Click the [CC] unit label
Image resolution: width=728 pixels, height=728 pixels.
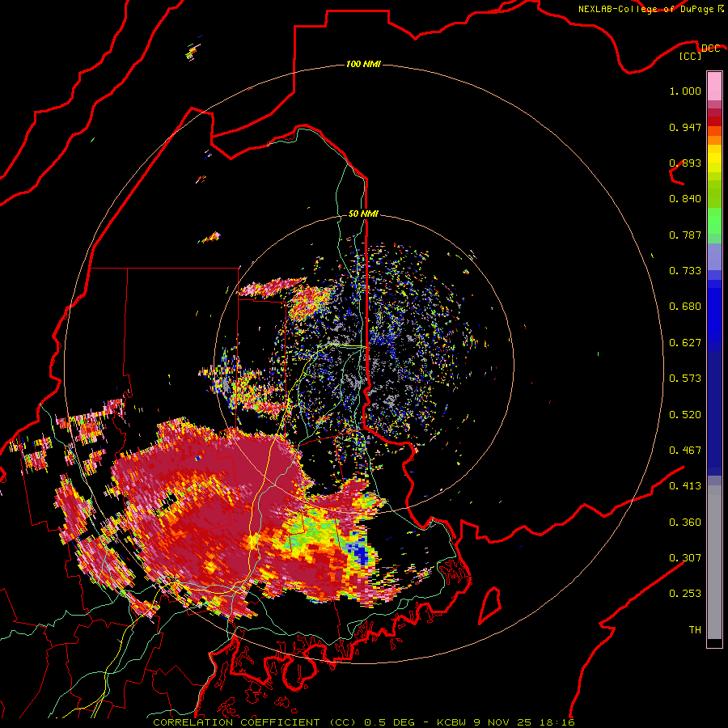tap(691, 56)
